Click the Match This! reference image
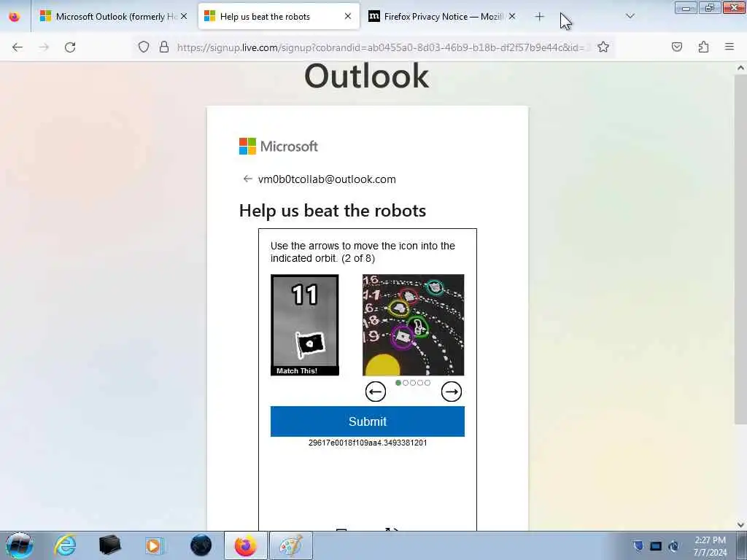Image resolution: width=747 pixels, height=560 pixels. [x=305, y=324]
